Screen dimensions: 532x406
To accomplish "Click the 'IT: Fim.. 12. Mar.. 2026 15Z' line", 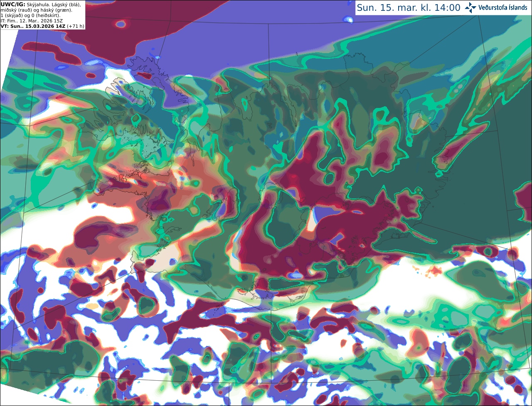I will point(31,21).
